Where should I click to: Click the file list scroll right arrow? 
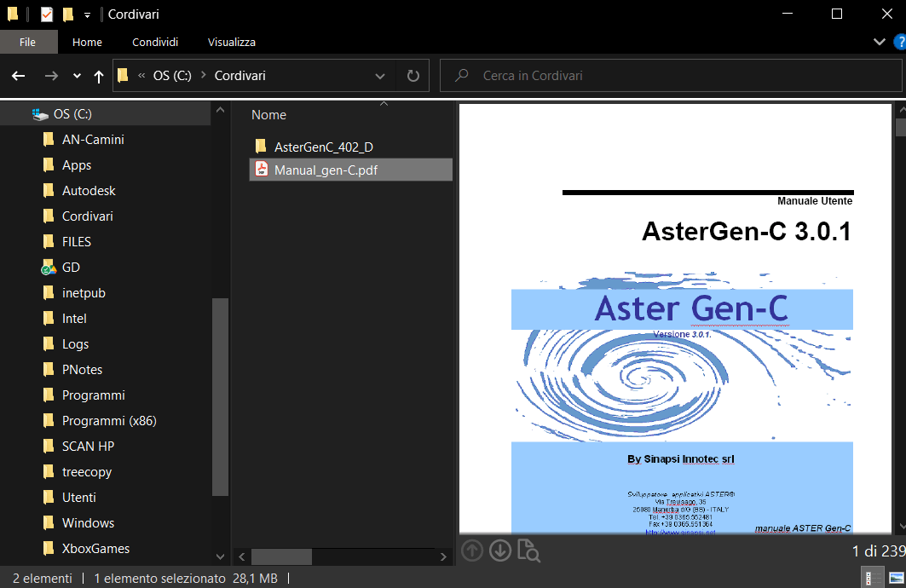click(443, 556)
